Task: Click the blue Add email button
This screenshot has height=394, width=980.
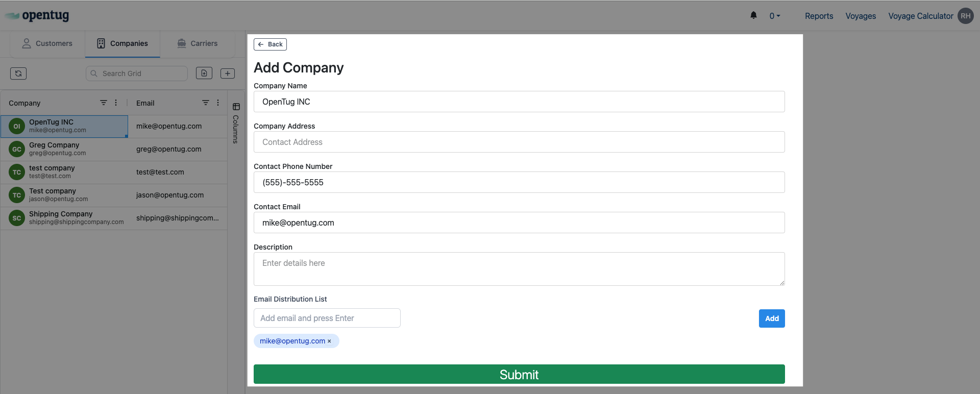Action: 772,318
